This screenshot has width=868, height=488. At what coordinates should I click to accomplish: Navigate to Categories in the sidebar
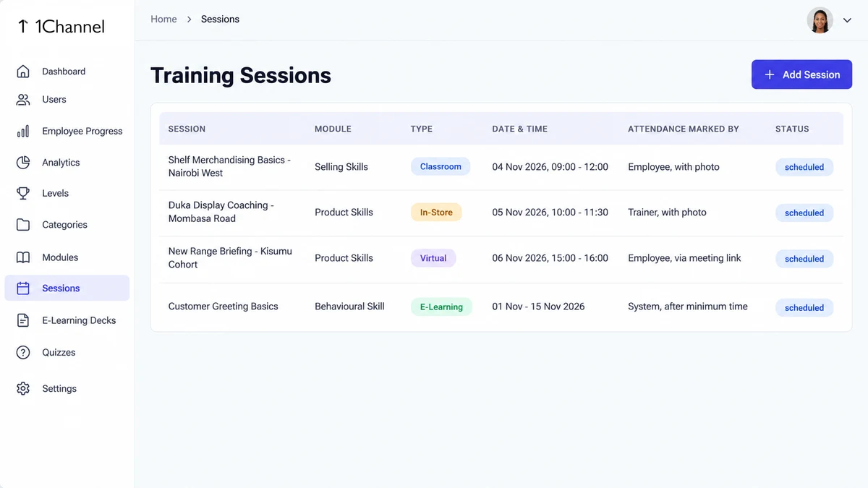pyautogui.click(x=65, y=225)
